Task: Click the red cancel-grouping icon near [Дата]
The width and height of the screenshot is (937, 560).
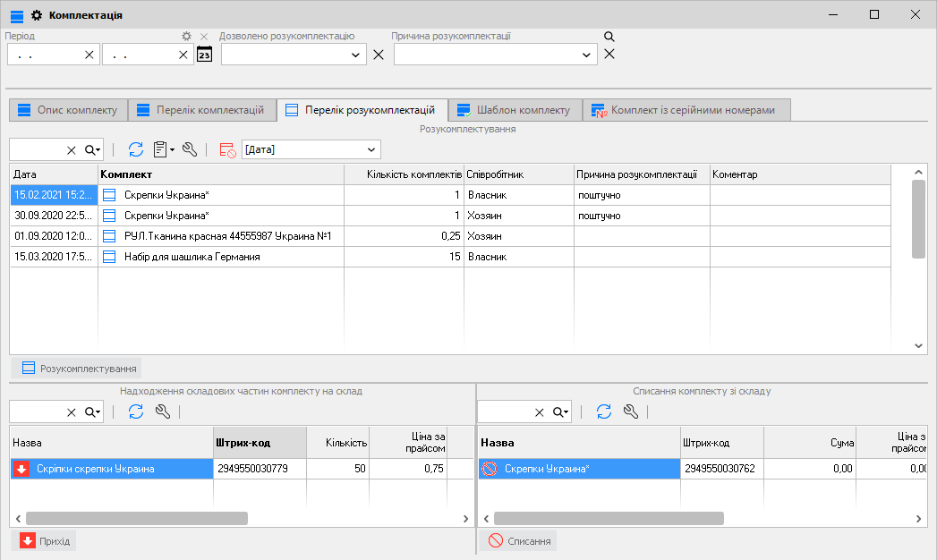Action: [x=227, y=149]
